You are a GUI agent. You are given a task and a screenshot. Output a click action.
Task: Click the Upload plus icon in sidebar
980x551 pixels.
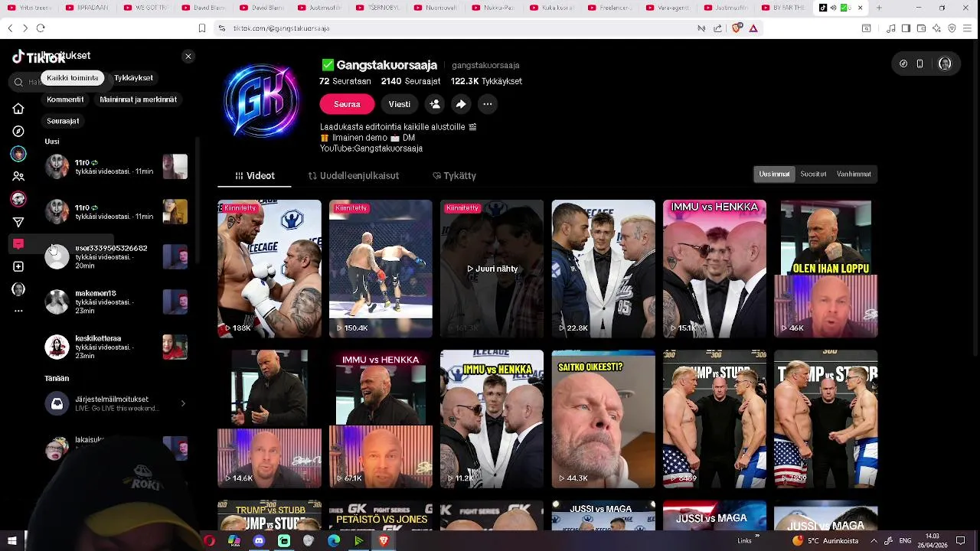click(x=18, y=266)
